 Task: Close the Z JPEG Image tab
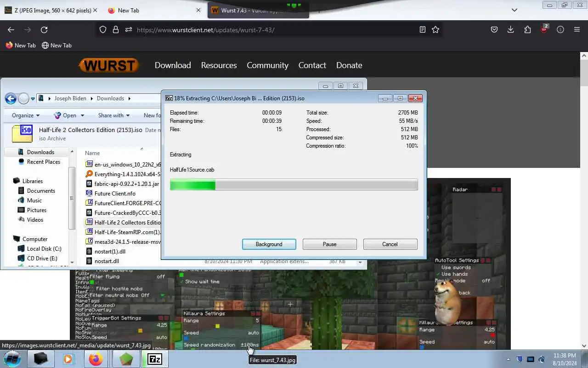(95, 10)
